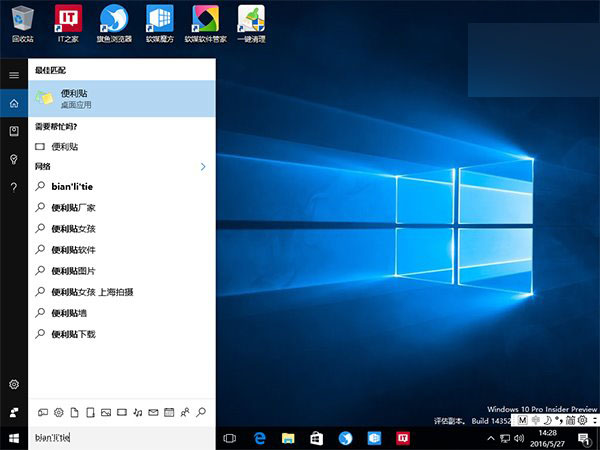Open the 回收站 Recycle Bin desktop icon

23,24
